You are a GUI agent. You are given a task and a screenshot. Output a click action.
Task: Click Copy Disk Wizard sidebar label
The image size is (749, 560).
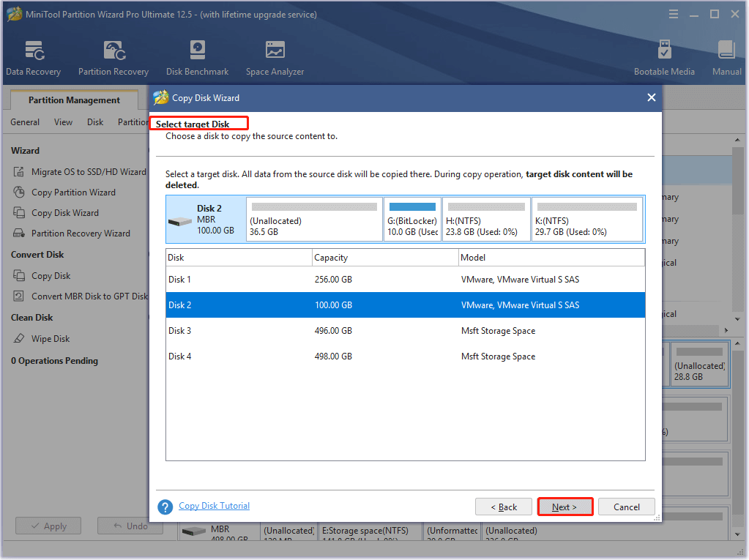pos(65,213)
